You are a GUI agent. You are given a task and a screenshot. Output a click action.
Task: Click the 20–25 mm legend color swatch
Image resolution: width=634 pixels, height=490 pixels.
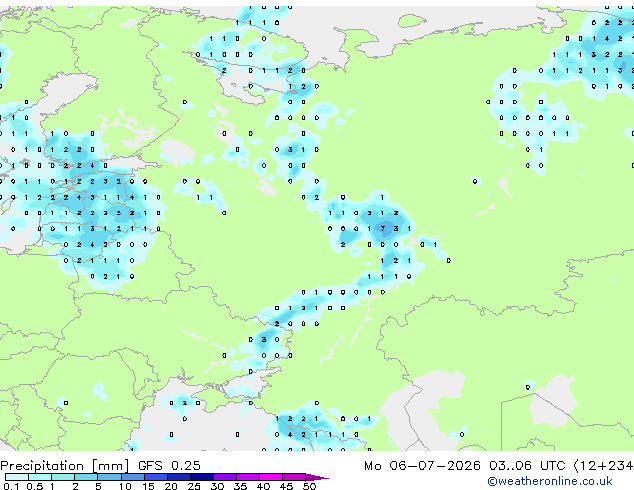tap(178, 477)
